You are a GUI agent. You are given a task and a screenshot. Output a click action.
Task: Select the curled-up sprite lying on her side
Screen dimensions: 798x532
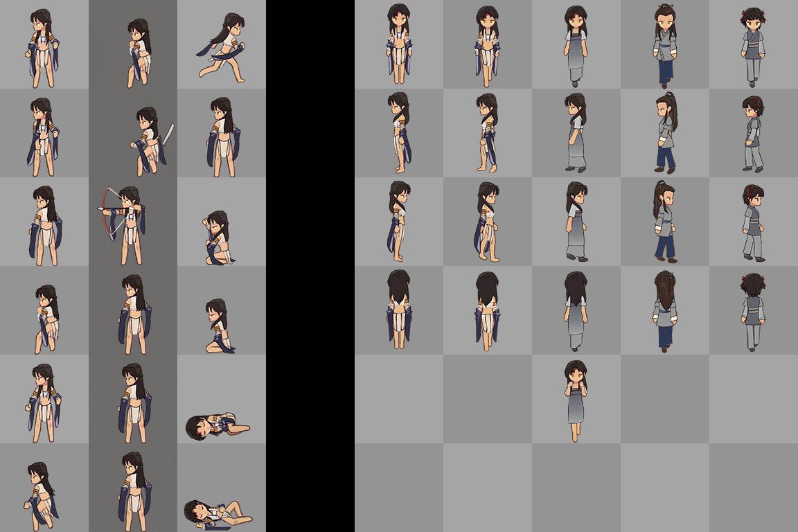(x=218, y=427)
